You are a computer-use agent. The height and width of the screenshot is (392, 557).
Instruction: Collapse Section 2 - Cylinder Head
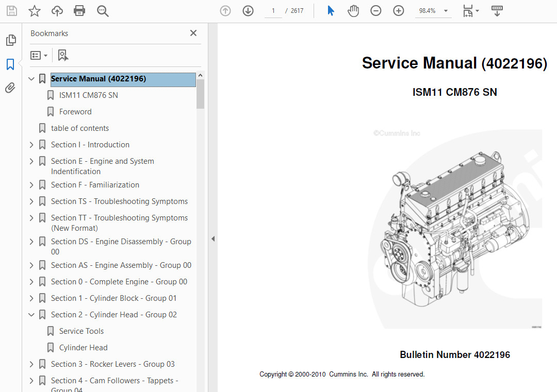point(31,315)
